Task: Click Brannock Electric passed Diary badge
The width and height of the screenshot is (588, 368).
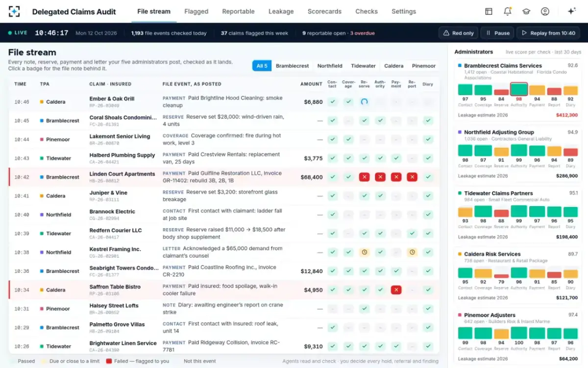Action: click(428, 214)
